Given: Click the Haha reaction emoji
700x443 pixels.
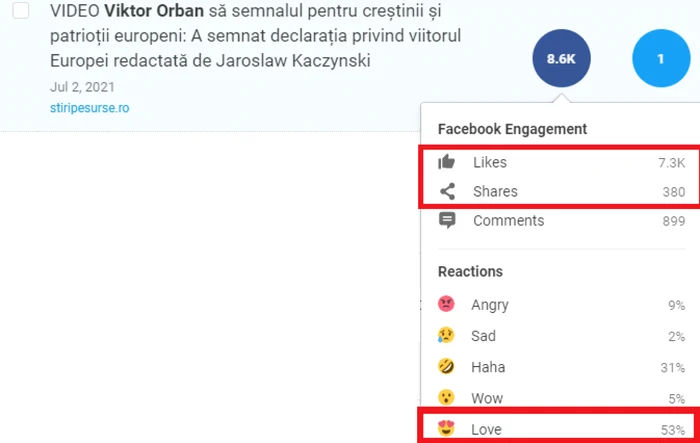Looking at the screenshot, I should [x=446, y=367].
